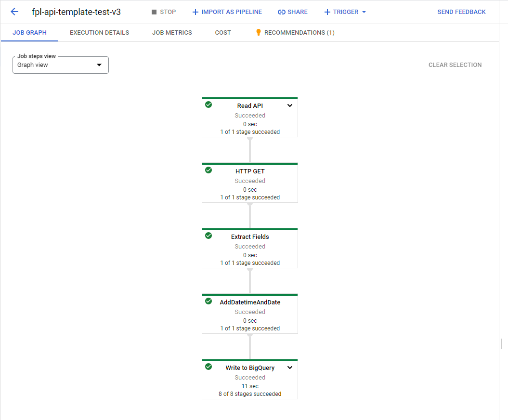Click the green checkmark on Read API
Image resolution: width=508 pixels, height=420 pixels.
(208, 105)
